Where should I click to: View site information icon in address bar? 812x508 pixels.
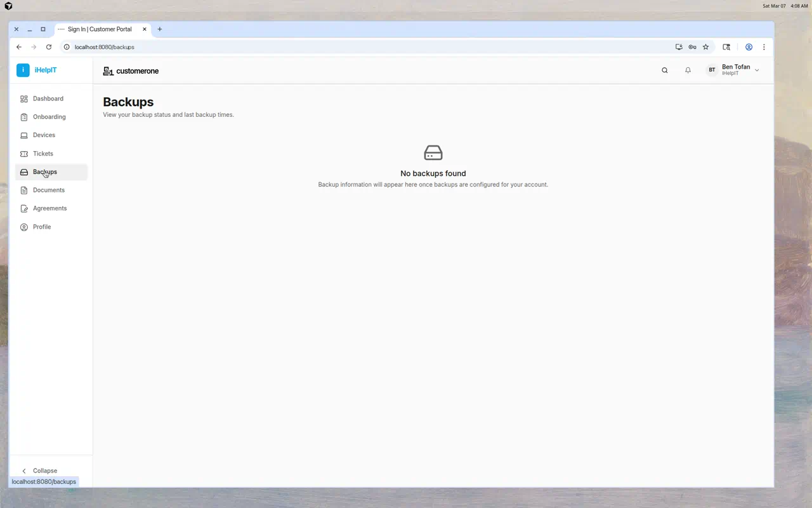pyautogui.click(x=67, y=47)
